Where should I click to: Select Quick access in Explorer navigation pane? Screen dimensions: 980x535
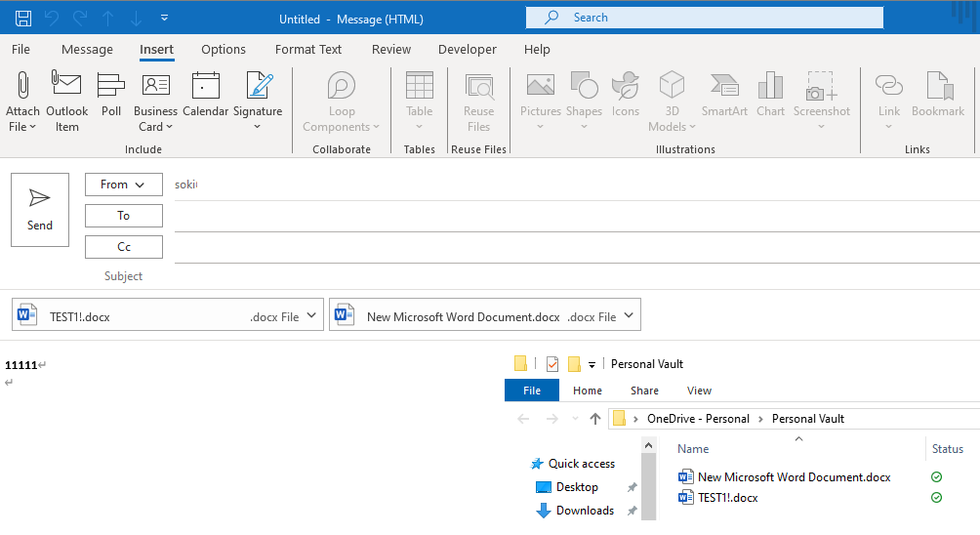pos(573,464)
